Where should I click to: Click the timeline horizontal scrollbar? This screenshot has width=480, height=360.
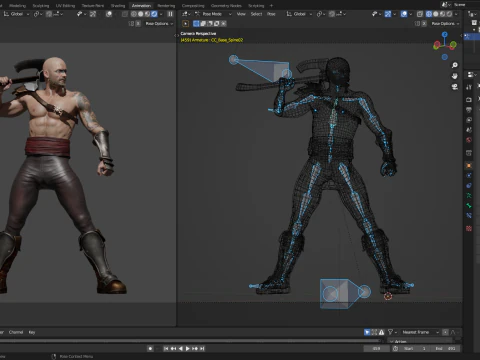190,341
